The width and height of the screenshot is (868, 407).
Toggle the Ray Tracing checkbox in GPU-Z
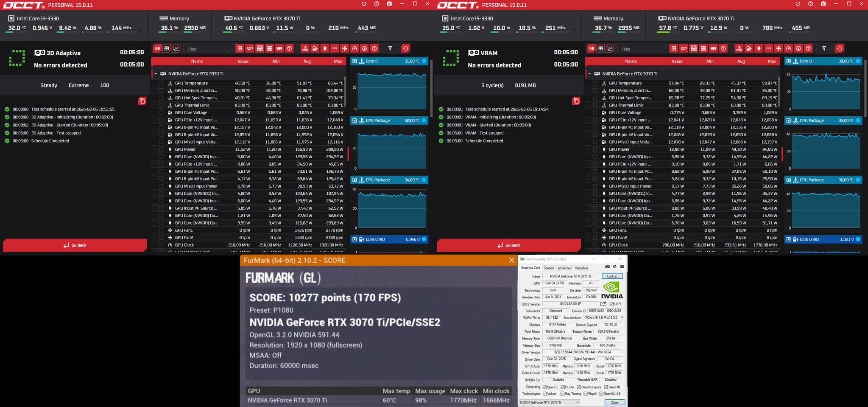pos(563,394)
